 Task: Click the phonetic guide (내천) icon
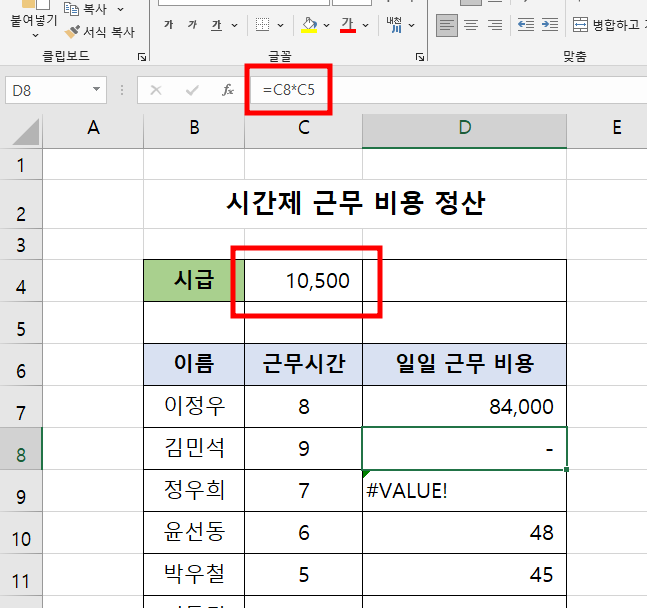tap(394, 25)
